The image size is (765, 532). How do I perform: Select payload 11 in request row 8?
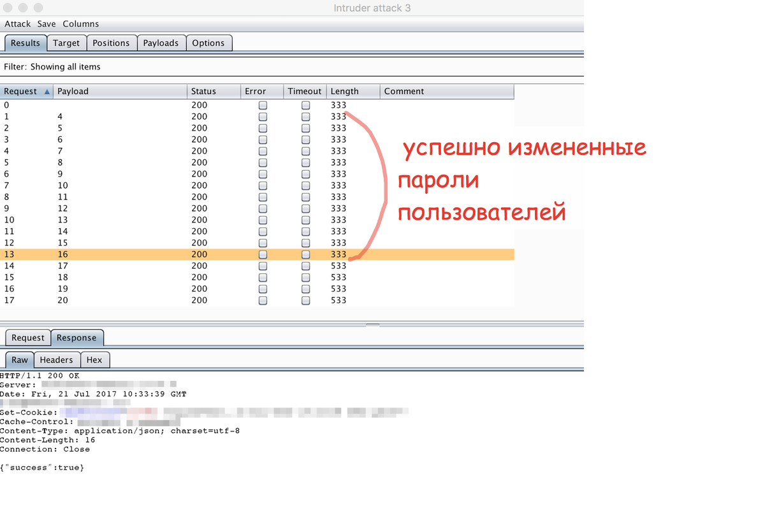pos(62,197)
